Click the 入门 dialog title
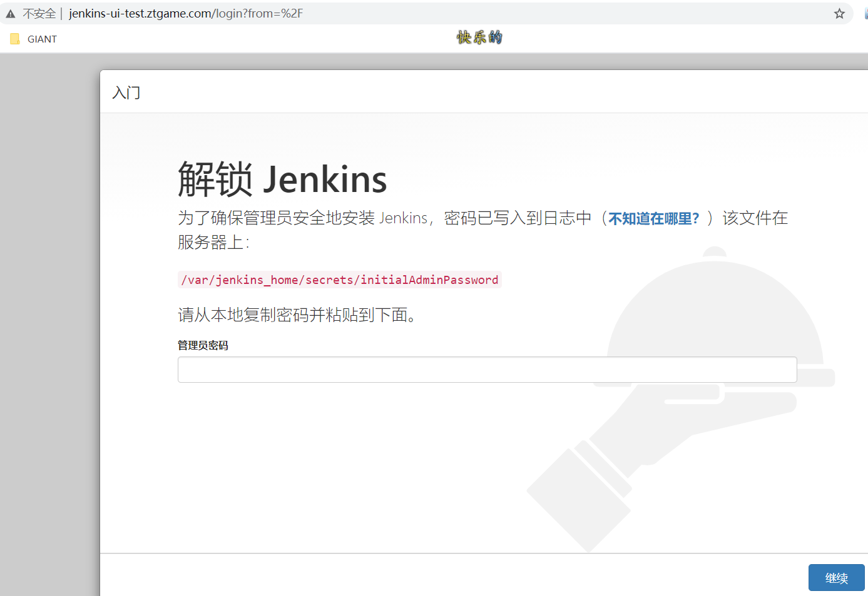The image size is (868, 596). click(126, 93)
